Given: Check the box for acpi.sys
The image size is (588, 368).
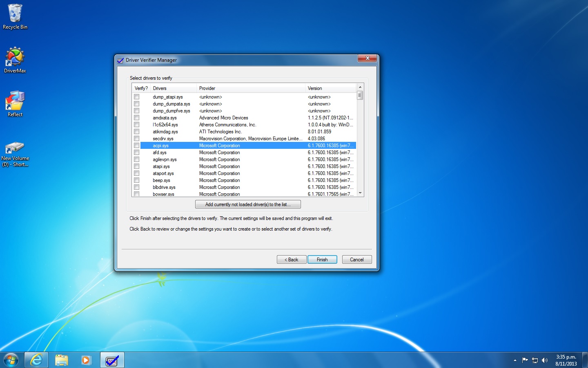Looking at the screenshot, I should (137, 146).
